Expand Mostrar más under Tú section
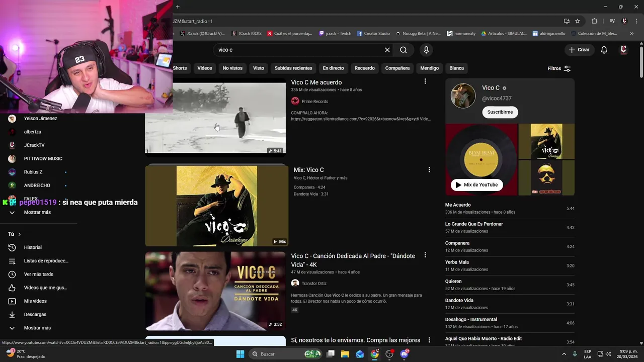Image resolution: width=644 pixels, height=362 pixels. pos(38,328)
